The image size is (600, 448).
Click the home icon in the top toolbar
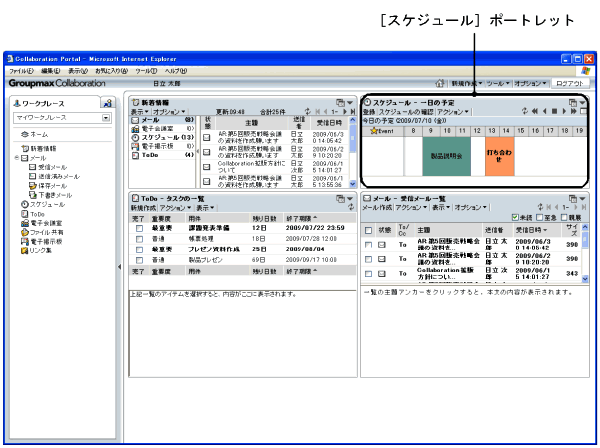(x=440, y=85)
